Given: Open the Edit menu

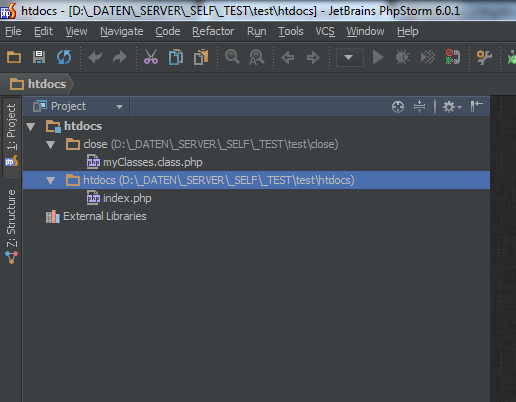Looking at the screenshot, I should 43,31.
